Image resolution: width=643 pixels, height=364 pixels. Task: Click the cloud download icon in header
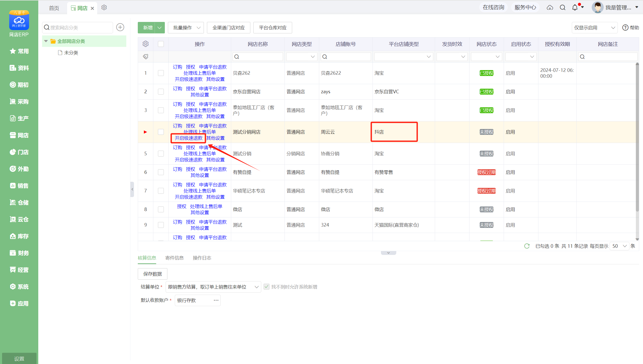(x=550, y=8)
